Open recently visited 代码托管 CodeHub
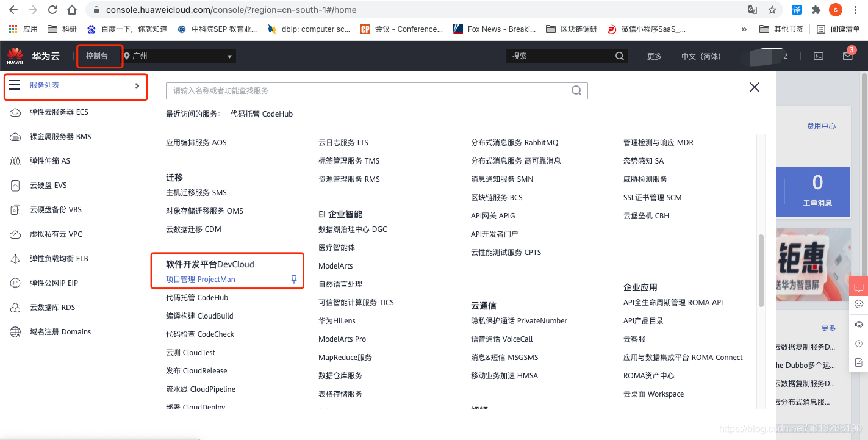This screenshot has width=868, height=440. (x=262, y=114)
